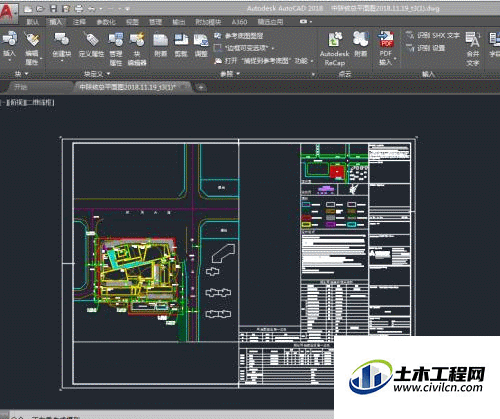The width and height of the screenshot is (500, 419).
Task: Click the Manage Attributes (管理属性) icon
Action: click(x=116, y=39)
